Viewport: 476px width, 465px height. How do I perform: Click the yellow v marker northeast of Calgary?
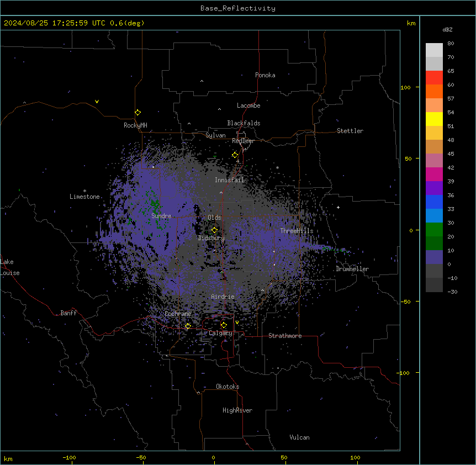pos(237,323)
